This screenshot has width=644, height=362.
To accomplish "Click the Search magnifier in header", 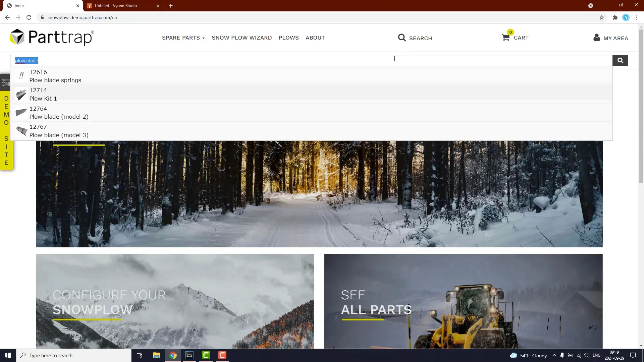I will [402, 38].
